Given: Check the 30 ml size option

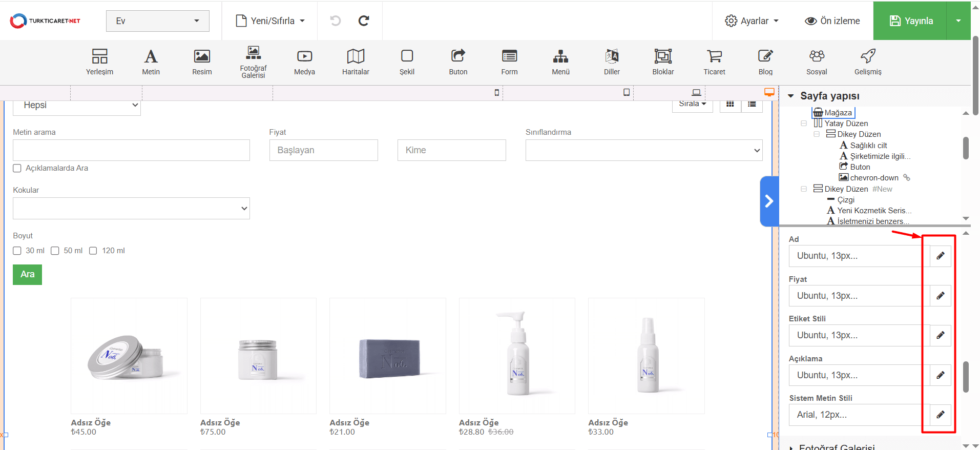Looking at the screenshot, I should click(x=17, y=251).
